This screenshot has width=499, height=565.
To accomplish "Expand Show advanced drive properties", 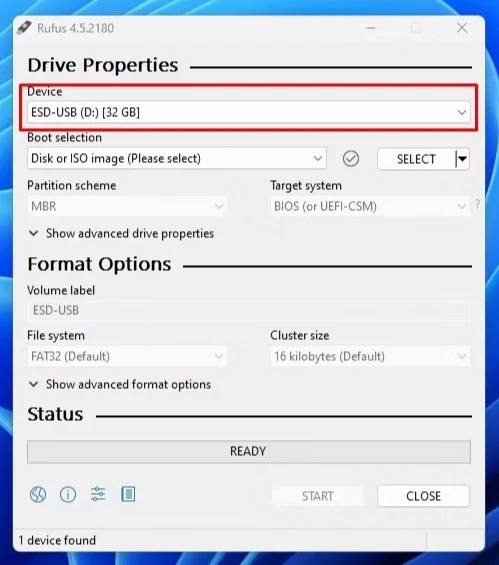I will (121, 233).
